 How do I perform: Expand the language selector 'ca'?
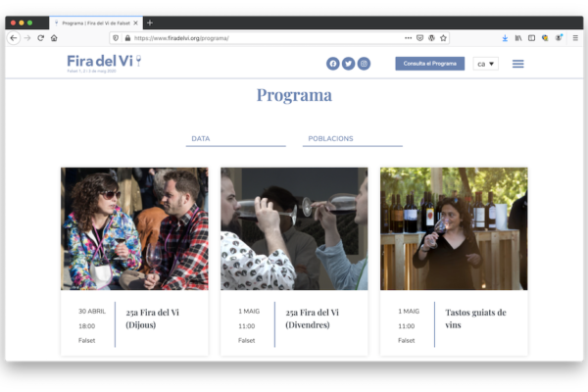(x=486, y=64)
